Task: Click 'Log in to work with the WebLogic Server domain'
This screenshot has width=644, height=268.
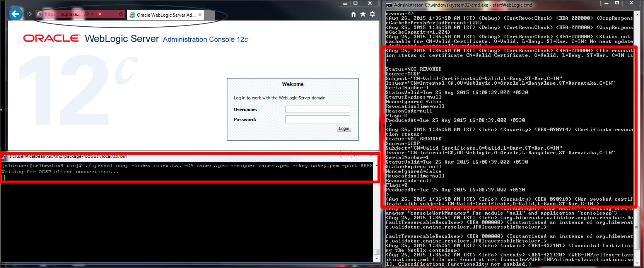Action: (280, 98)
